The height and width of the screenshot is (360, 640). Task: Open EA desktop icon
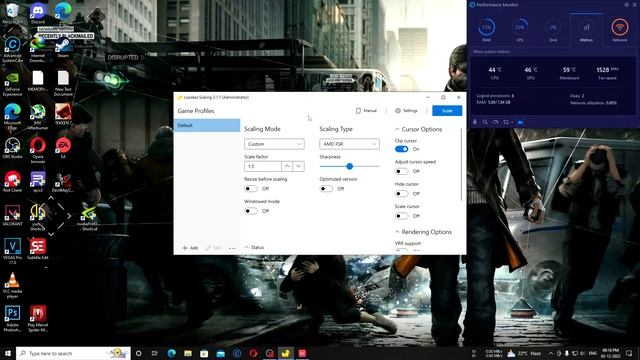[63, 148]
